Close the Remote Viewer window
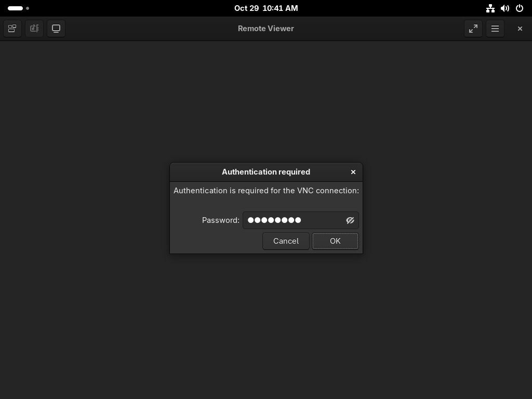 click(x=520, y=29)
